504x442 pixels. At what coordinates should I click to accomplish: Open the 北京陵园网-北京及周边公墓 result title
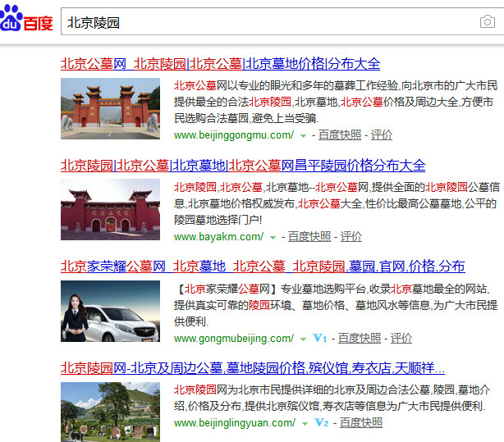point(253,368)
